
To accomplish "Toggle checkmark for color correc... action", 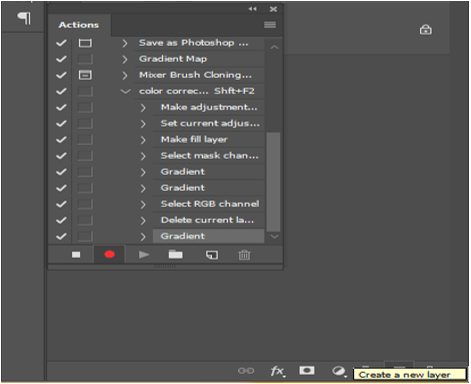I will pyautogui.click(x=61, y=91).
